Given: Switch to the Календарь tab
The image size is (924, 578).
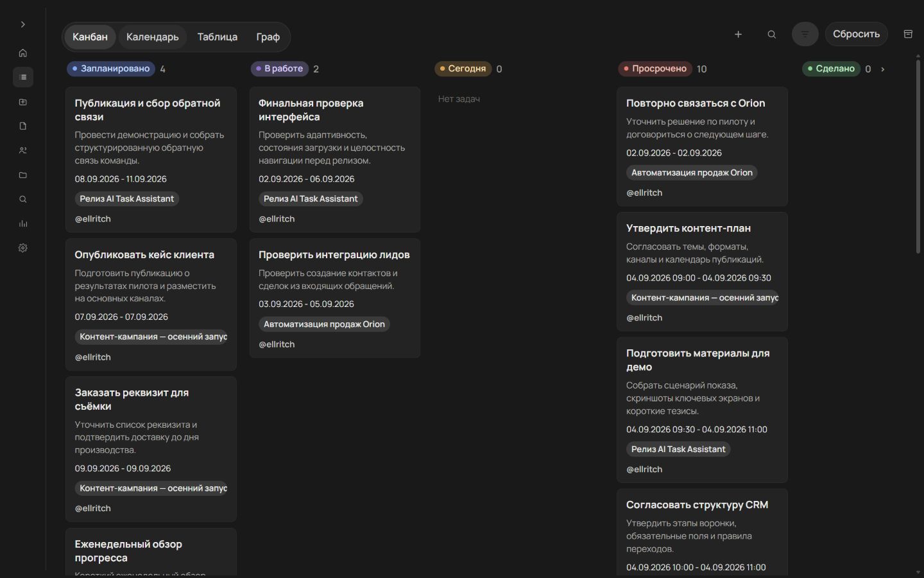Looking at the screenshot, I should coord(153,37).
